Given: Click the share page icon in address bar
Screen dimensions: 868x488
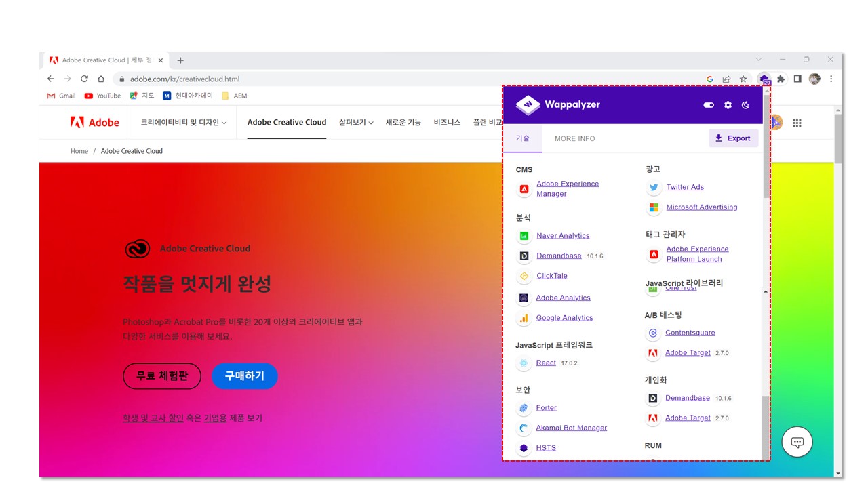Looking at the screenshot, I should 726,79.
